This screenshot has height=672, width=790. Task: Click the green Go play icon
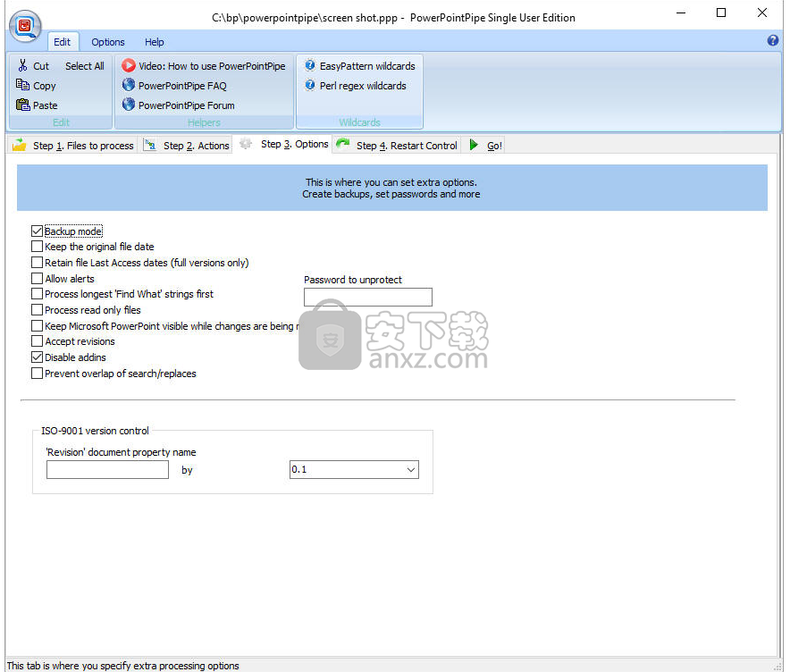click(474, 145)
